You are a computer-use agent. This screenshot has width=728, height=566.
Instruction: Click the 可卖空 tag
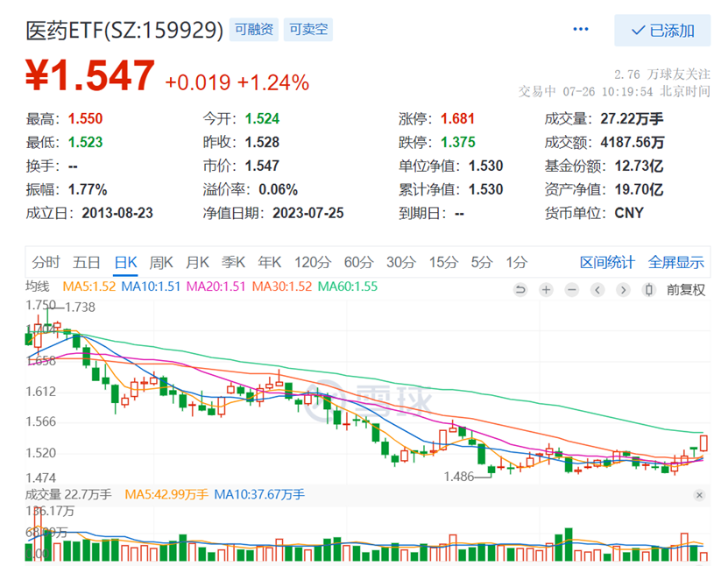(x=308, y=30)
